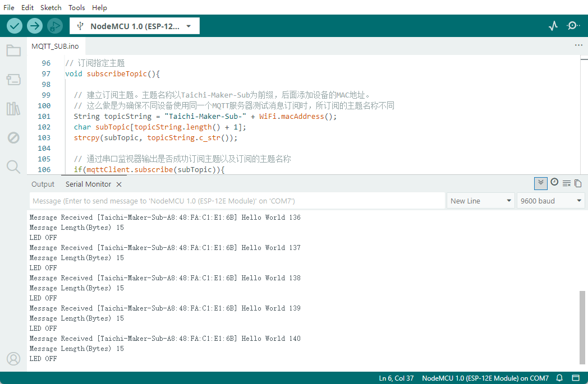Toggle timestamps in Serial Monitor
Screen dimensions: 588x384
click(x=554, y=182)
